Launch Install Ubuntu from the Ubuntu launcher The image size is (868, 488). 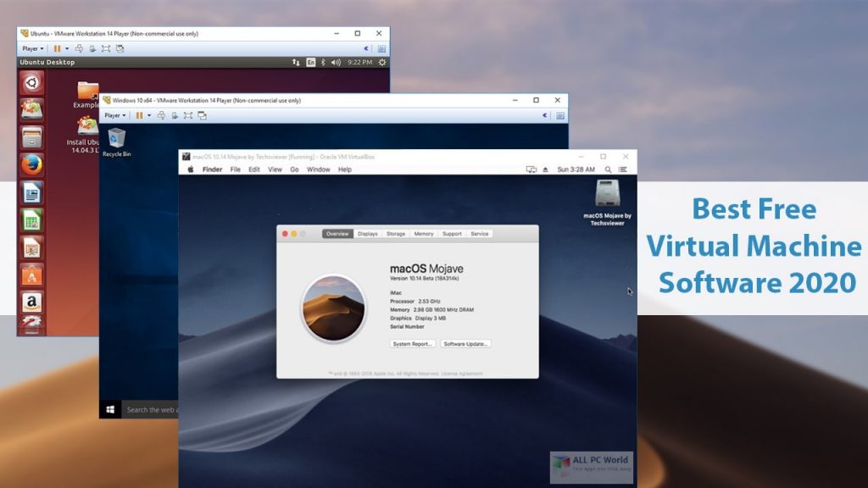pyautogui.click(x=31, y=109)
